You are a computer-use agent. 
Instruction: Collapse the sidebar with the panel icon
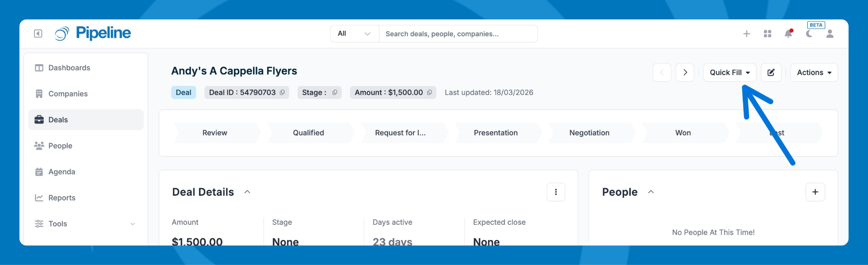[38, 33]
